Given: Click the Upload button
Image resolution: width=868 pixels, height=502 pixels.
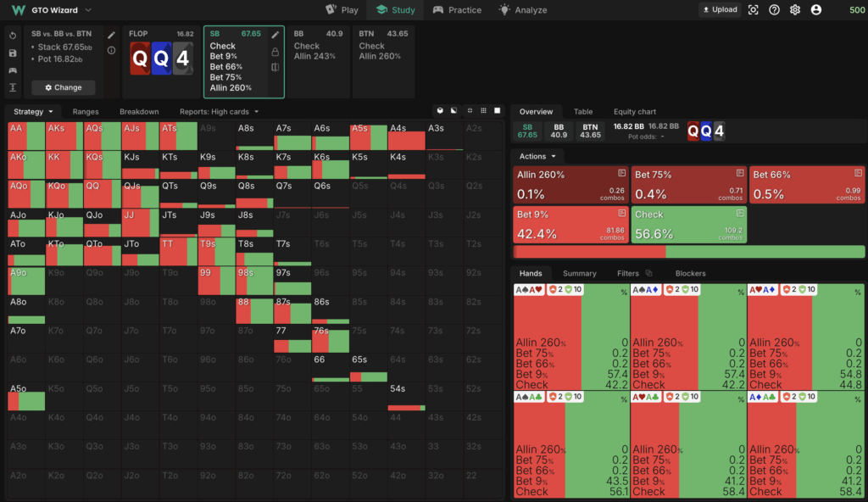Looking at the screenshot, I should [x=720, y=10].
